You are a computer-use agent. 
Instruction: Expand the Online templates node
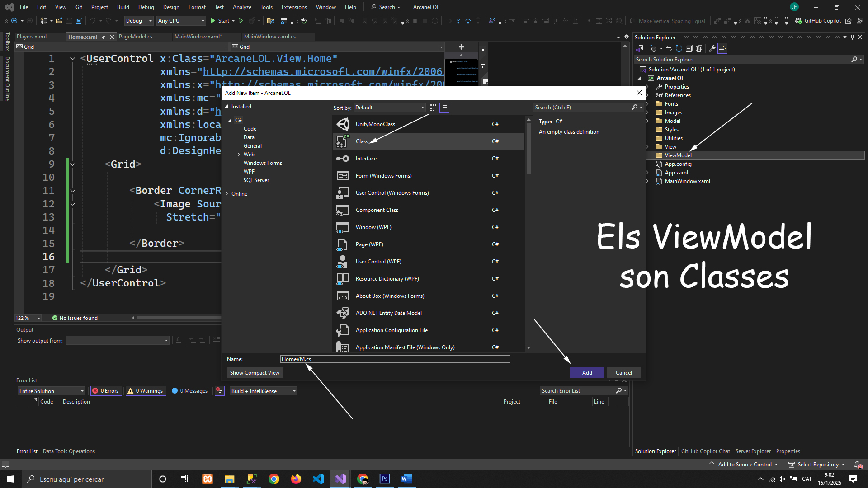227,194
